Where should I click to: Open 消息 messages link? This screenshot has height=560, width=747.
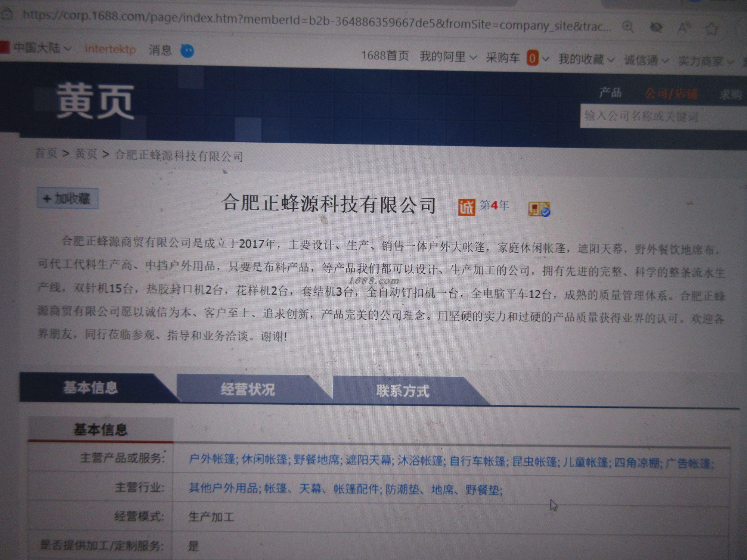160,50
